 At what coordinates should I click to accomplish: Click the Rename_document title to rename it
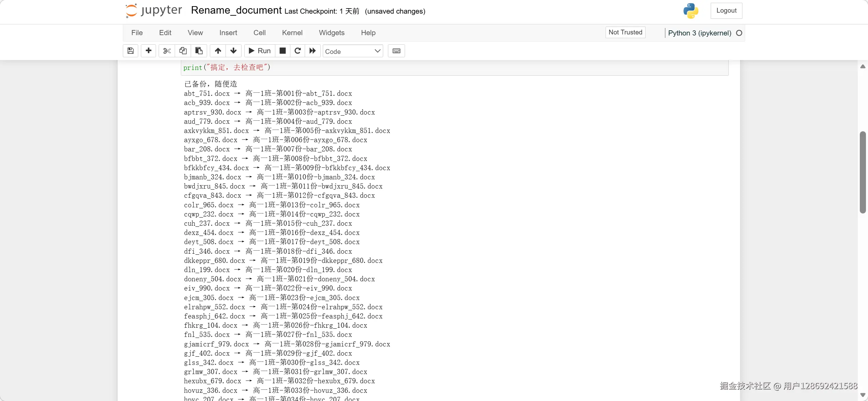click(236, 10)
